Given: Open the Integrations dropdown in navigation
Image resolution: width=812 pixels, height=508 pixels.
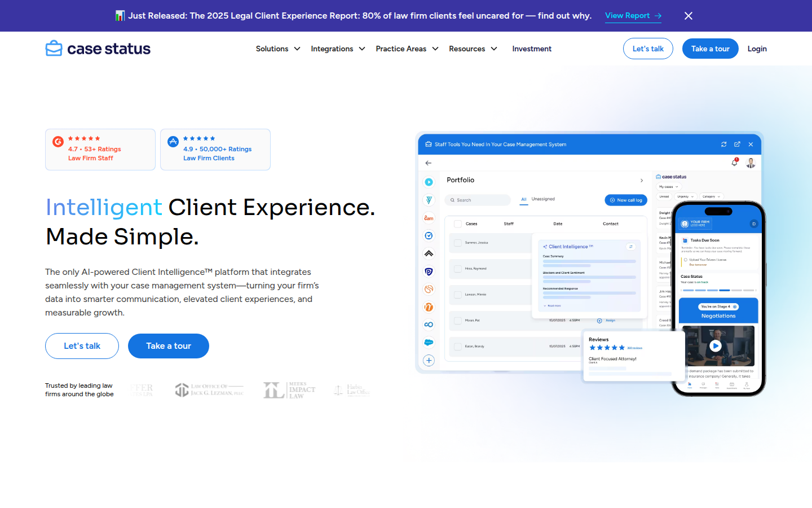Looking at the screenshot, I should 338,49.
